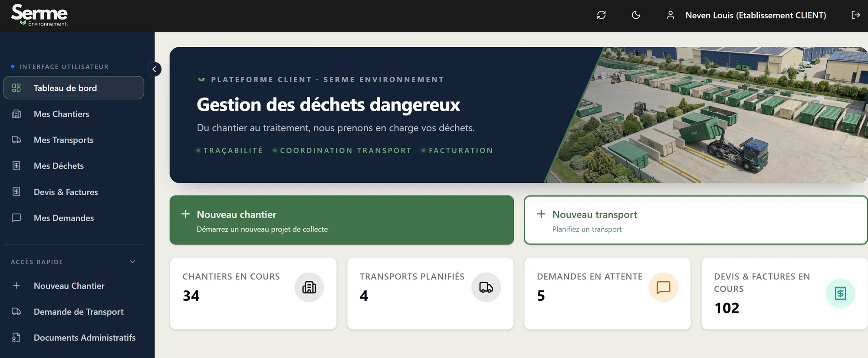Click the user profile icon

pyautogui.click(x=671, y=15)
